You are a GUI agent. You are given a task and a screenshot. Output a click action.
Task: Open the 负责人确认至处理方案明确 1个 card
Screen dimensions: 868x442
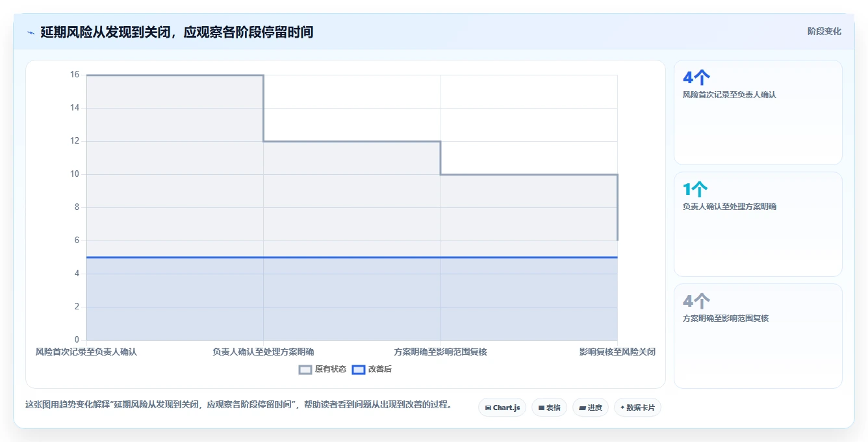coord(758,224)
